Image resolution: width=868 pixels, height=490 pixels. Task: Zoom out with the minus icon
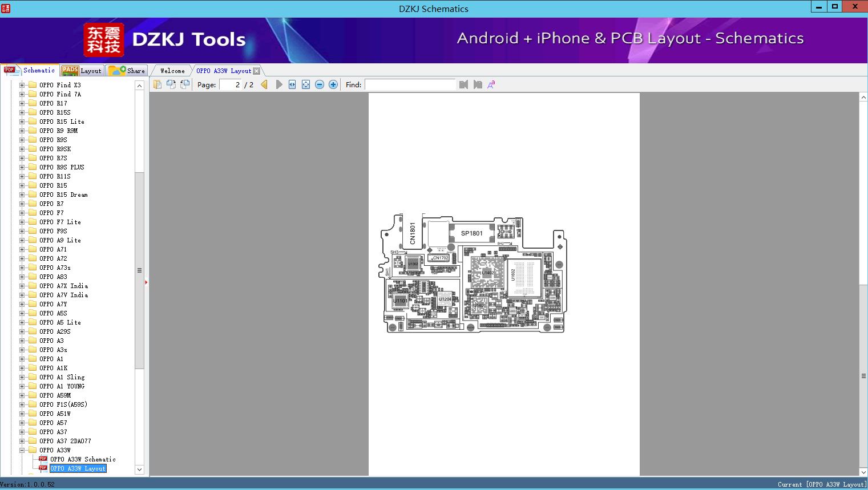(x=320, y=84)
